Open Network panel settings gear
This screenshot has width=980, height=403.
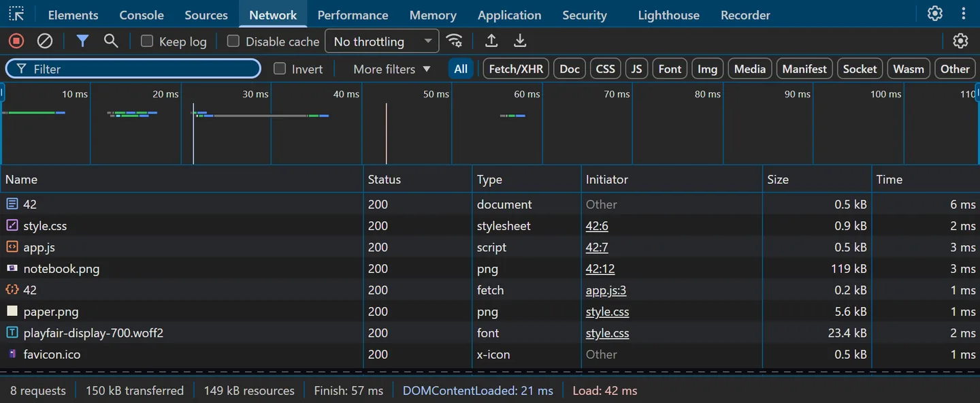coord(960,41)
